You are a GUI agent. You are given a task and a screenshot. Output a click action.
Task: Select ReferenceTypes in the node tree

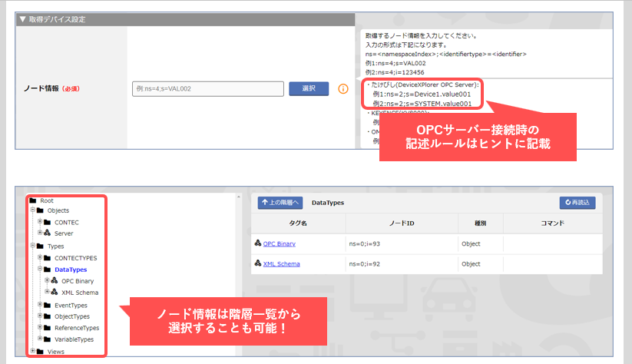(x=76, y=328)
